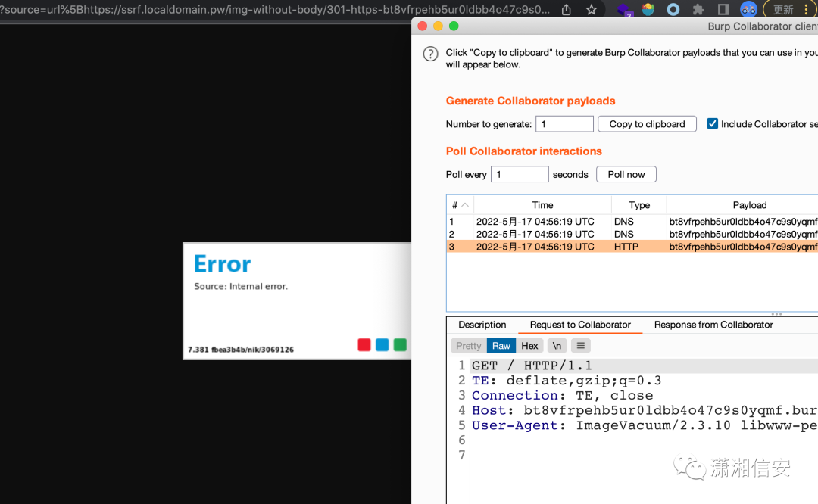Viewport: 818px width, 504px height.
Task: Open Chrome's three-dot menu
Action: (x=806, y=9)
